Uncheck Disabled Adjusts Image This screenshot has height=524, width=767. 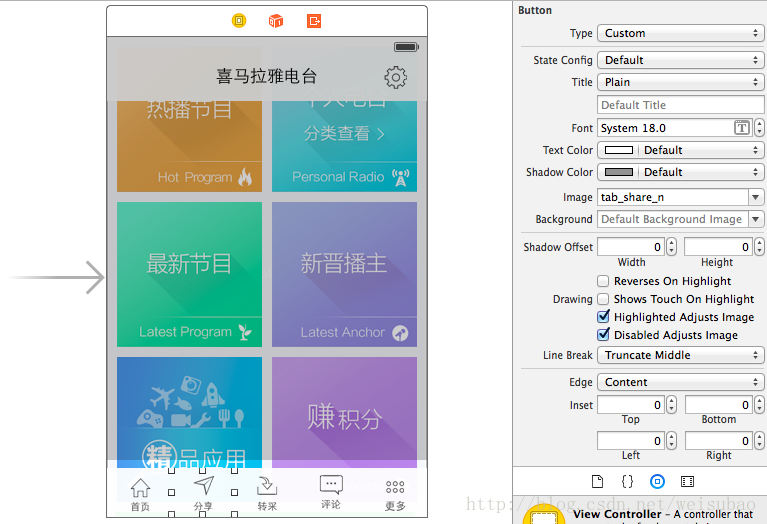603,335
